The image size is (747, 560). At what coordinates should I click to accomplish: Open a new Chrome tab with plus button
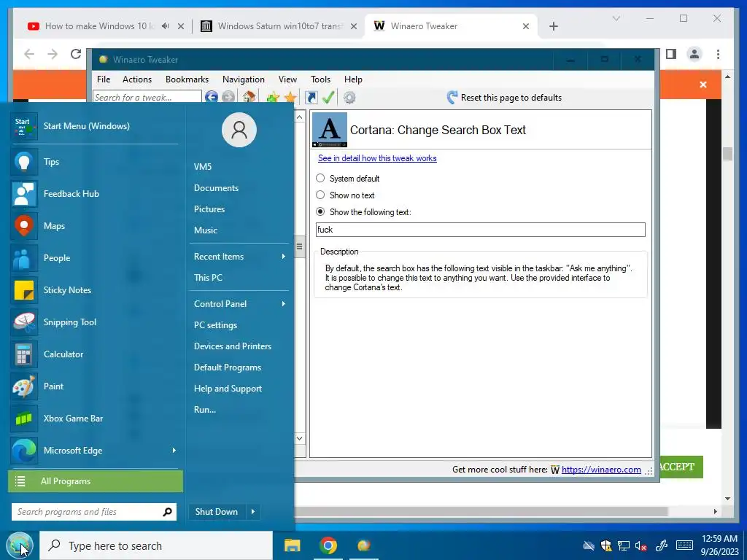[x=554, y=26]
